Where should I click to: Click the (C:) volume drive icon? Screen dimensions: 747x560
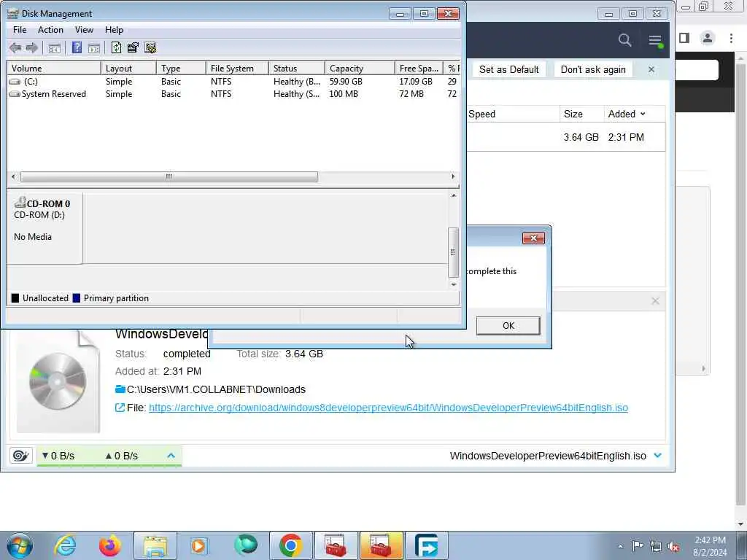click(x=15, y=82)
